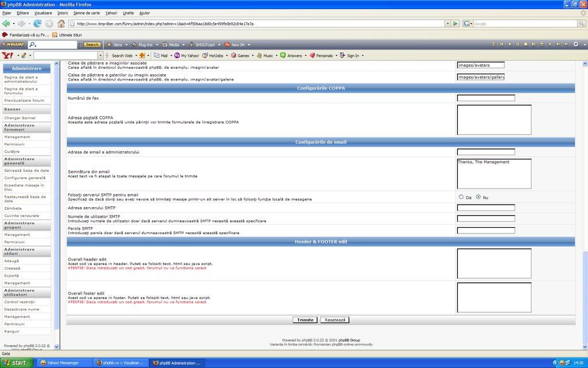Open the Unelte menu
The width and height of the screenshot is (588, 368).
tap(128, 13)
